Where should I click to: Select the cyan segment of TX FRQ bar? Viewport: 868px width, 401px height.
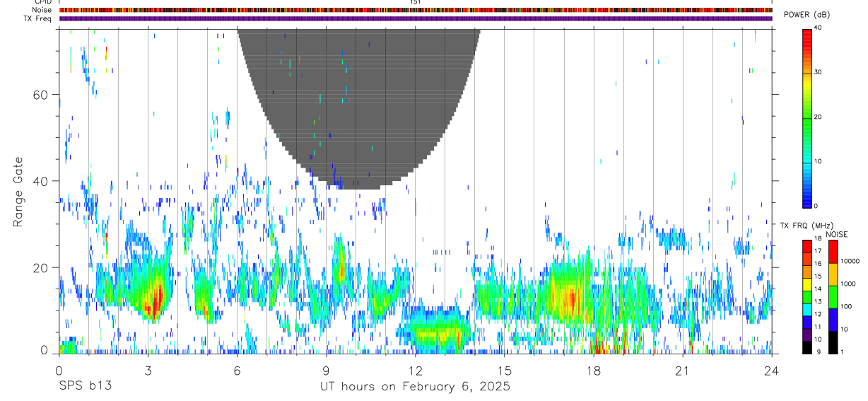[807, 309]
